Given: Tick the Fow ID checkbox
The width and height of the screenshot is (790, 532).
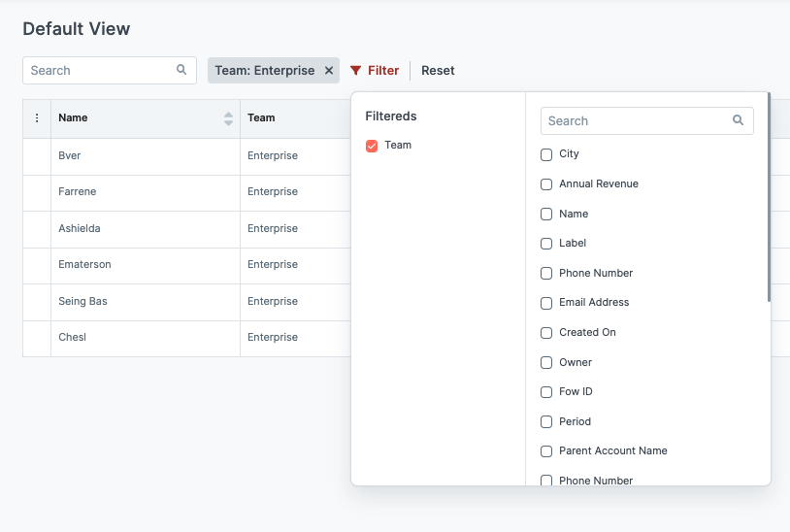Looking at the screenshot, I should click(x=546, y=392).
